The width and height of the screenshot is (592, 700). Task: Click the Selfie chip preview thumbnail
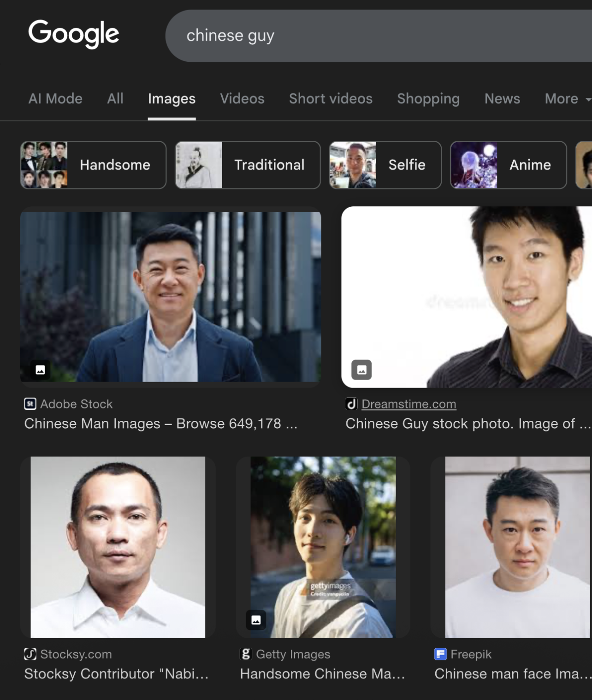click(353, 165)
